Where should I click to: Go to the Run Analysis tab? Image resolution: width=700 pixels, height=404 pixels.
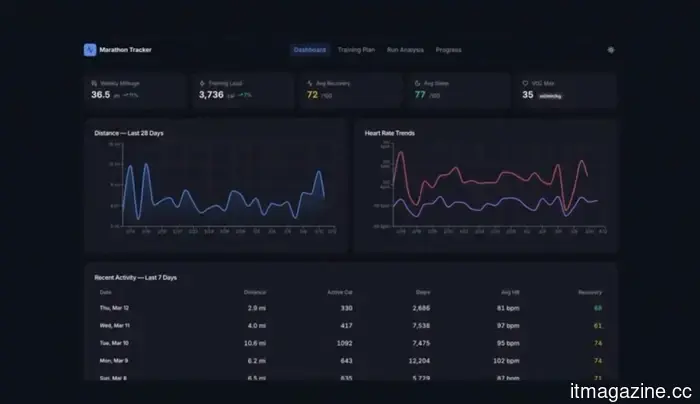(406, 49)
